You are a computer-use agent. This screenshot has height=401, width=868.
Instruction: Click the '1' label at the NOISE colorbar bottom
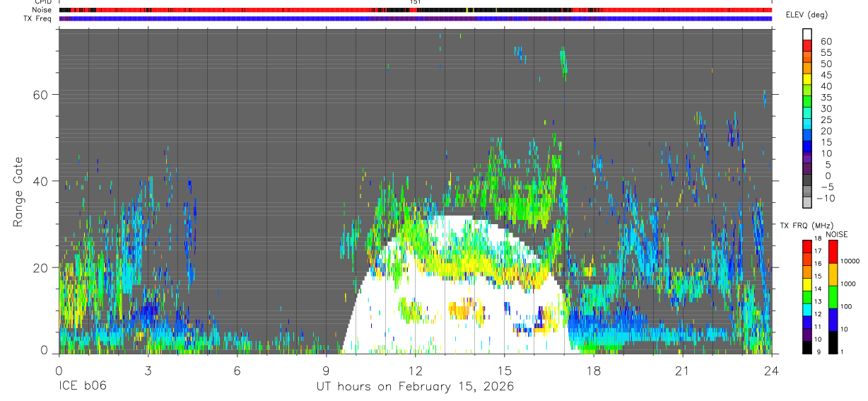(x=843, y=352)
